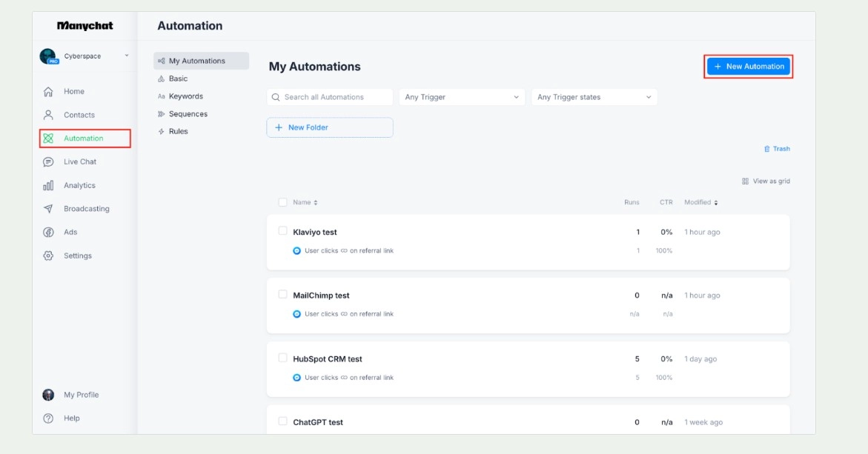
Task: Open Analytics section
Action: tap(79, 185)
